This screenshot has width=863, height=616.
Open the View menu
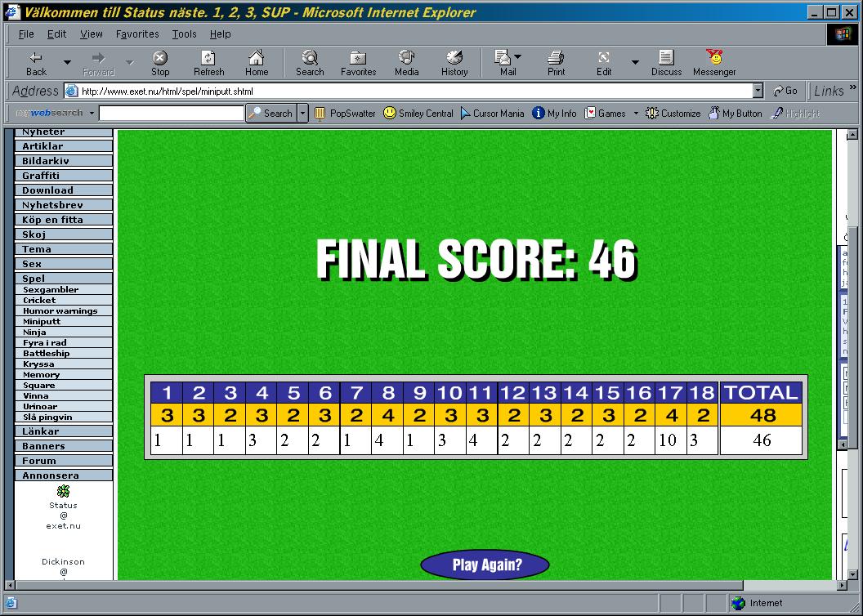[x=92, y=34]
